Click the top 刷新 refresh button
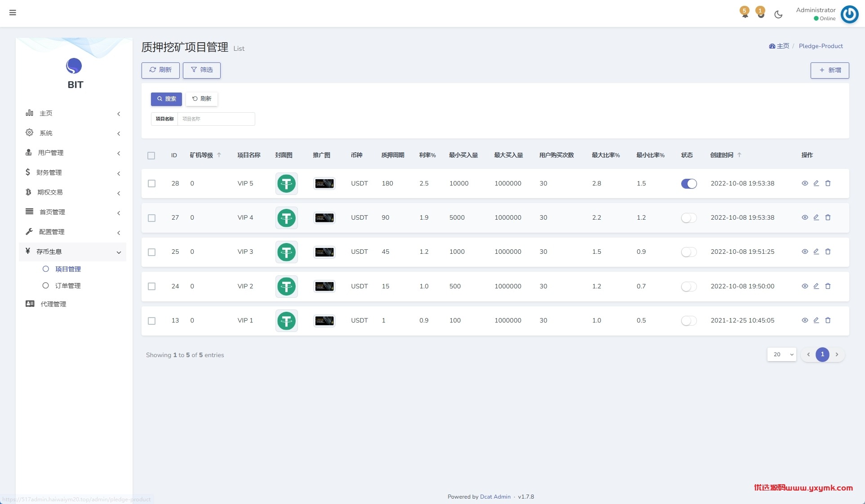The width and height of the screenshot is (865, 504). (x=160, y=70)
